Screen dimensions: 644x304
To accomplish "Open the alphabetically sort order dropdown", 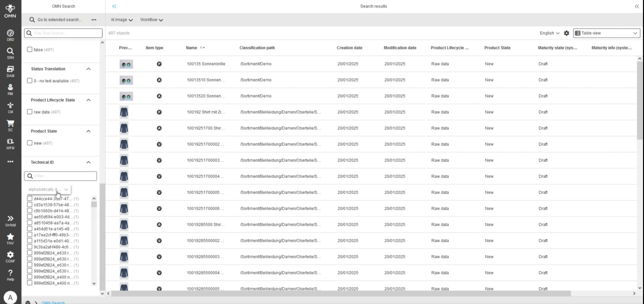I will [x=48, y=189].
